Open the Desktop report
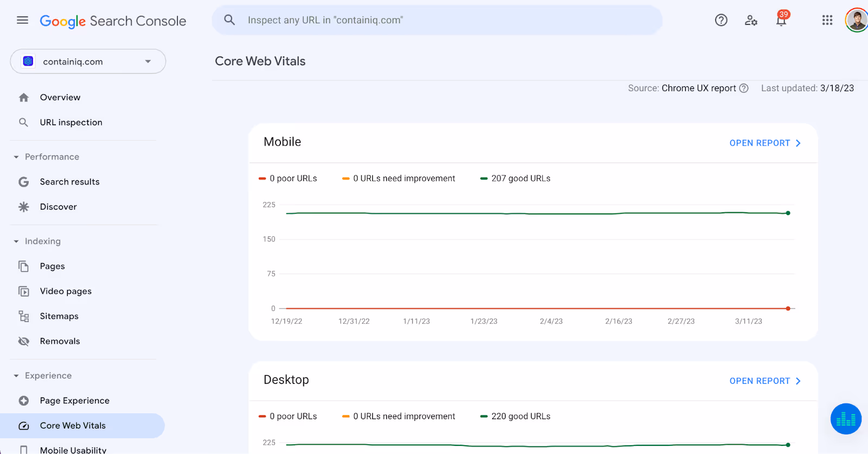The image size is (868, 454). coord(765,381)
